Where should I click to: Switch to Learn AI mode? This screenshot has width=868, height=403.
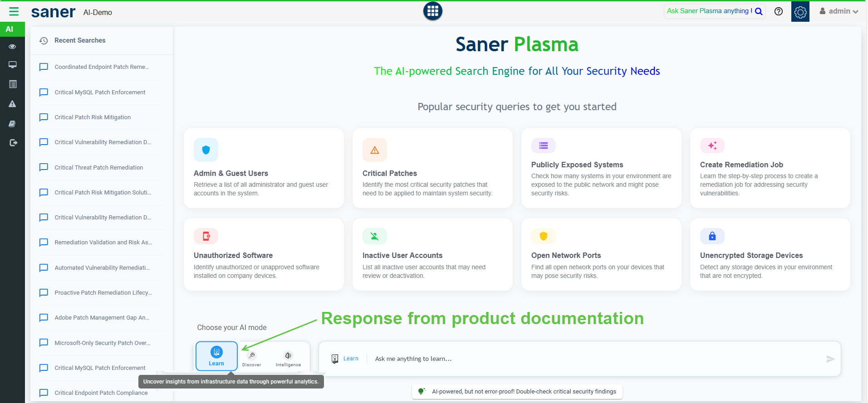coord(216,356)
